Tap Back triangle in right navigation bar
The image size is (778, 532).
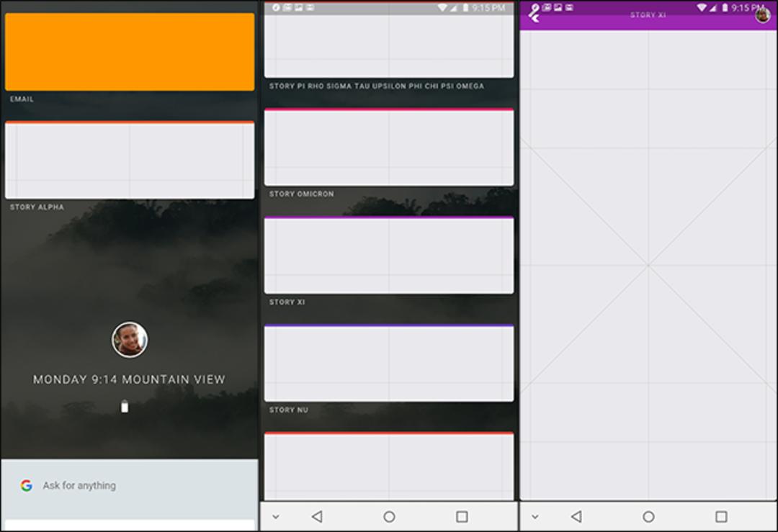coord(576,517)
